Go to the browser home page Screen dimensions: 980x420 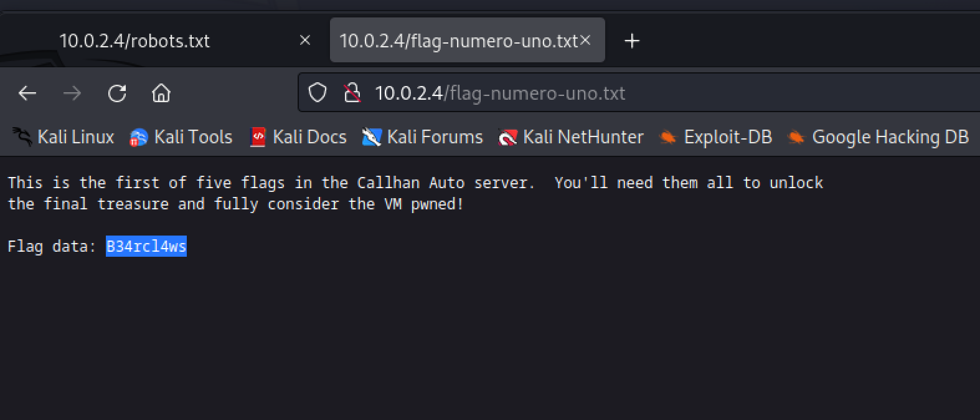pyautogui.click(x=161, y=93)
